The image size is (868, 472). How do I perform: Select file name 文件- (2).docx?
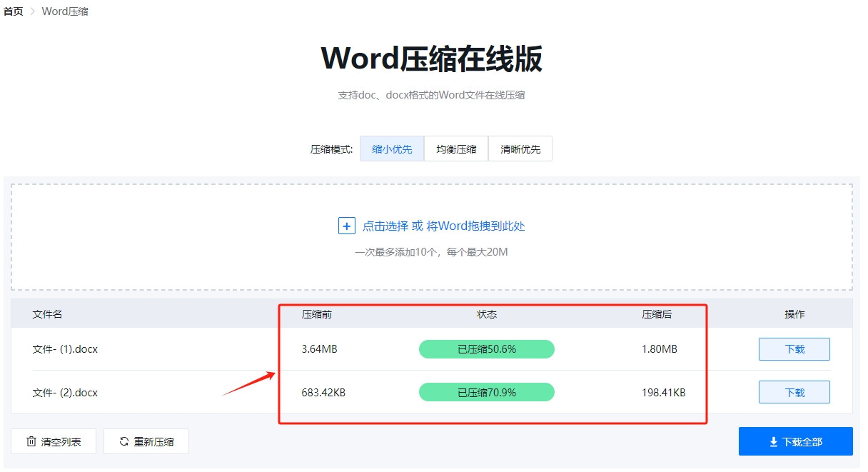(65, 392)
